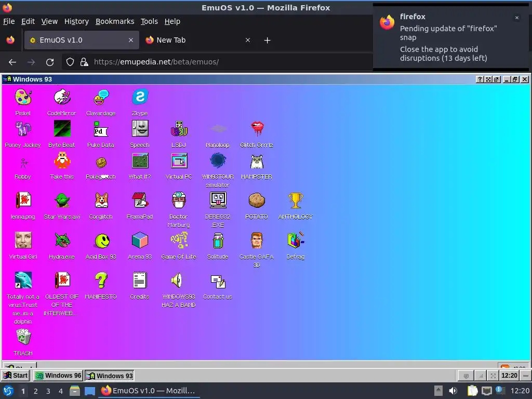Select the Speech icon
Viewport: 532px width, 399px height.
140,129
